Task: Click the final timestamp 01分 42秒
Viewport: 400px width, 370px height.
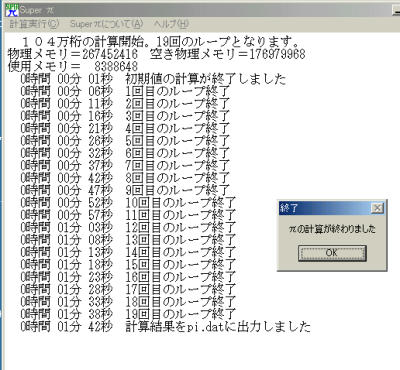Action: [85, 326]
